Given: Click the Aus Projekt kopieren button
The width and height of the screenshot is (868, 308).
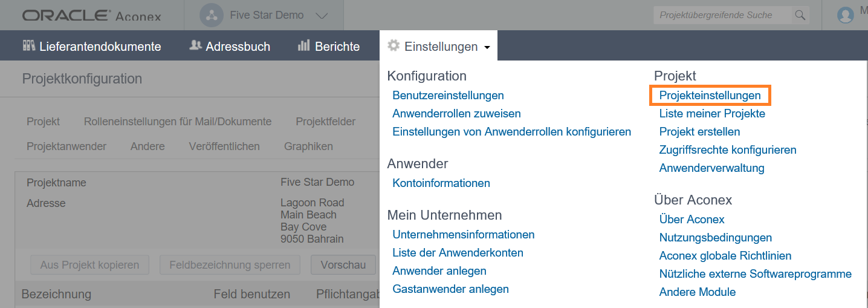Looking at the screenshot, I should click(89, 264).
